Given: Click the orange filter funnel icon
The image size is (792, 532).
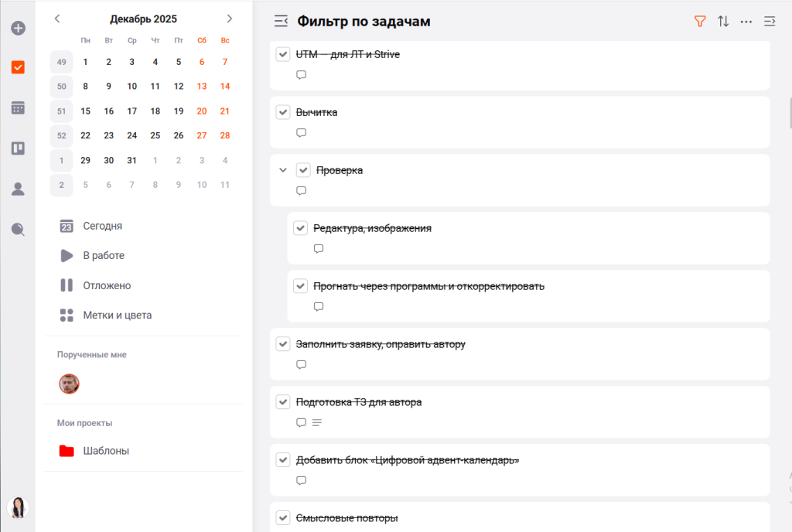Looking at the screenshot, I should [700, 22].
